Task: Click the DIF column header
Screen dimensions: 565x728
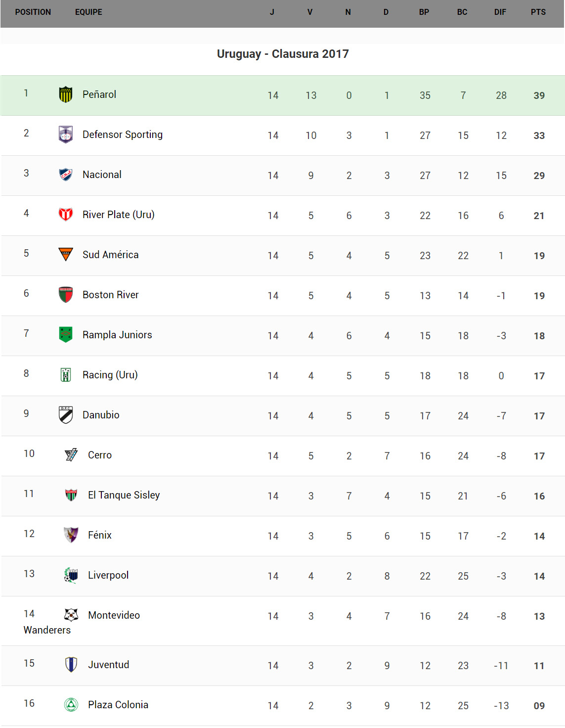Action: point(500,12)
